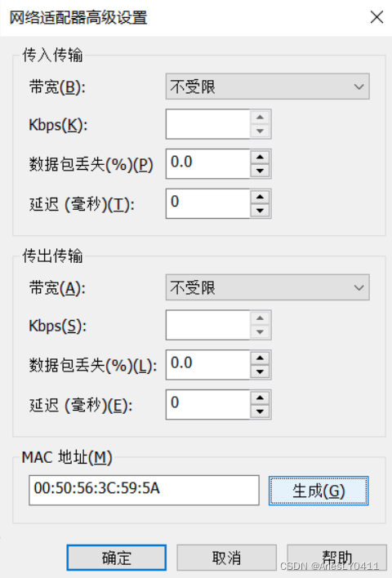The width and height of the screenshot is (392, 578).
Task: Cancel the dialog with 取消 button
Action: coord(226,558)
